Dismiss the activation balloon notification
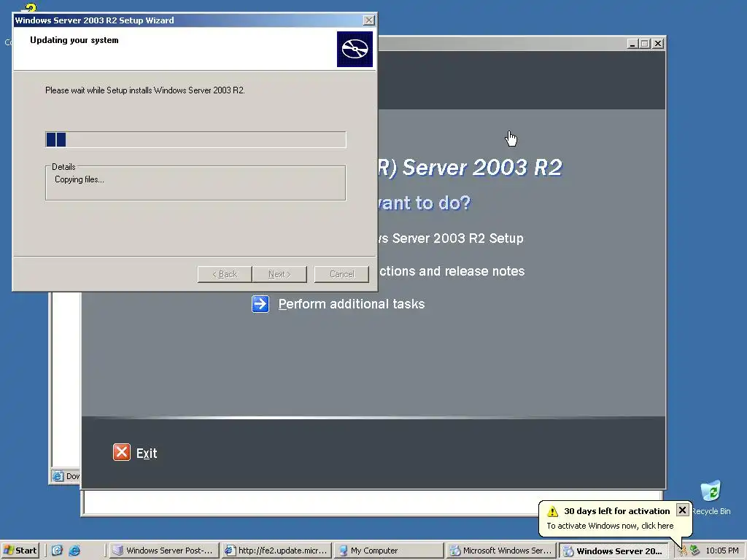747x560 pixels. pyautogui.click(x=682, y=510)
